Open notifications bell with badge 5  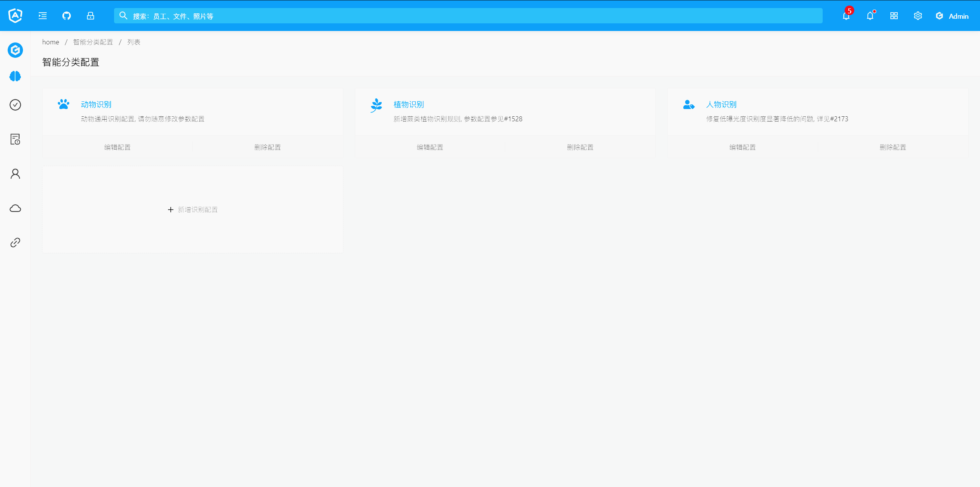point(846,16)
